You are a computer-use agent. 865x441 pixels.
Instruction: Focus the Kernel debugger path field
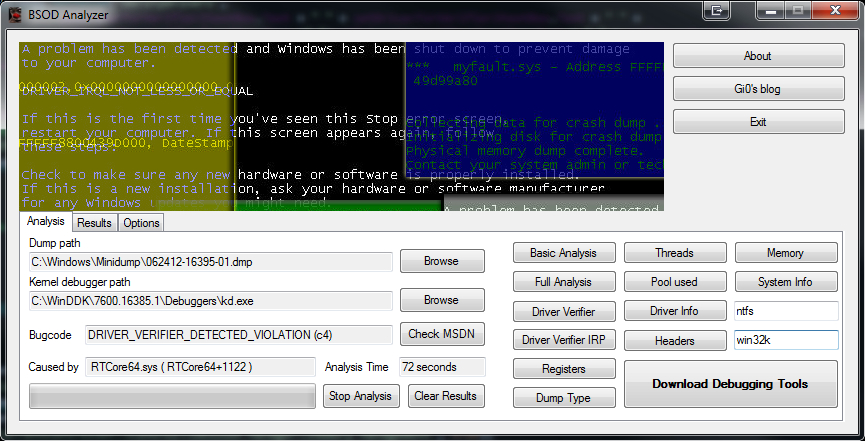(x=211, y=301)
